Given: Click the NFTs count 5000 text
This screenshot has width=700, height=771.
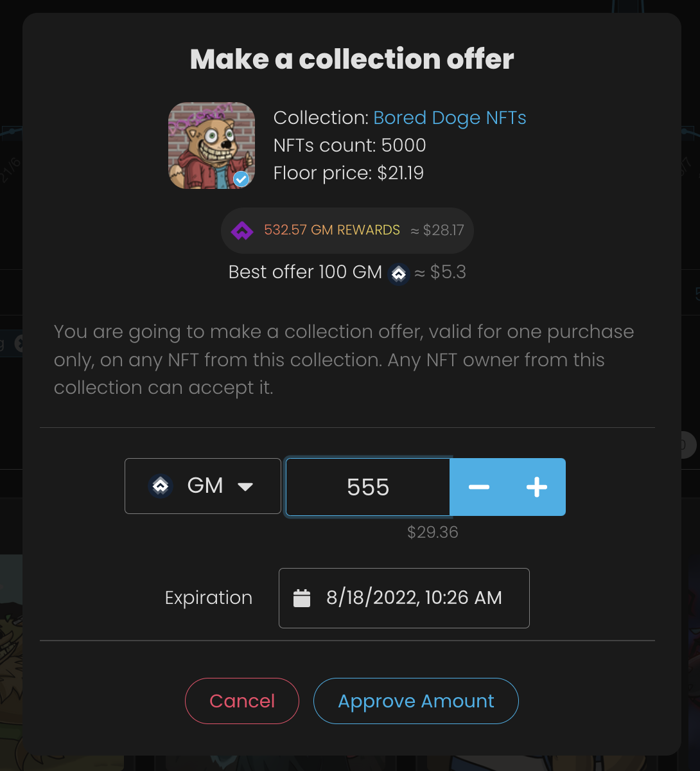Looking at the screenshot, I should (x=350, y=146).
